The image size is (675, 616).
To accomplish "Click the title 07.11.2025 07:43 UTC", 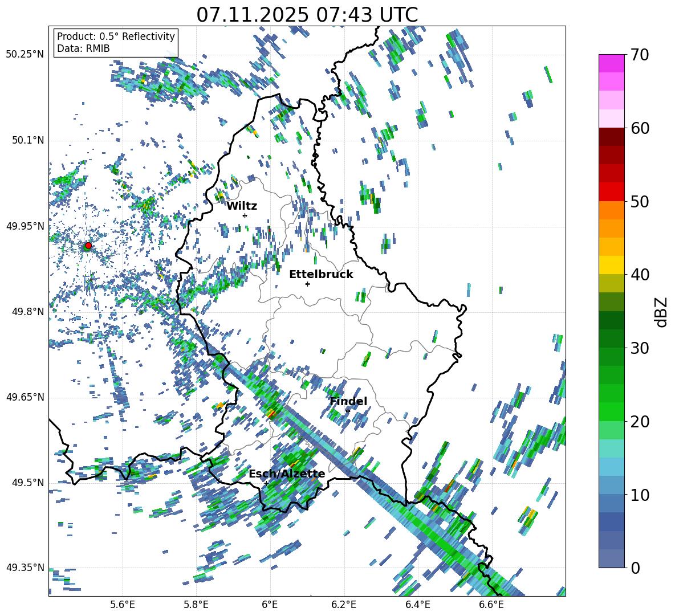I will 307,15.
